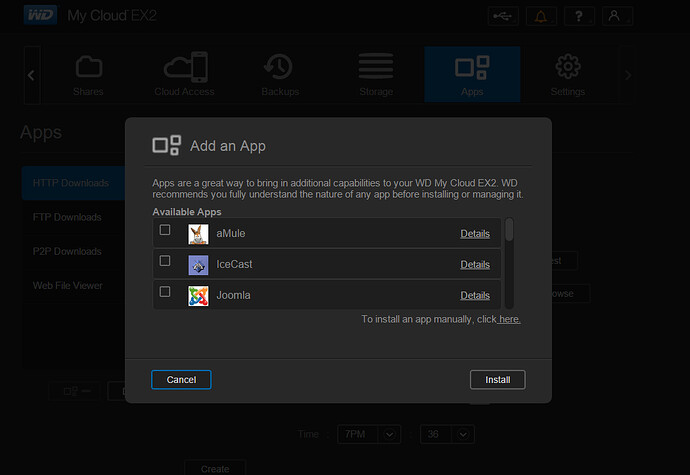Click the Joomla app icon
This screenshot has width=690, height=475.
pyautogui.click(x=198, y=296)
